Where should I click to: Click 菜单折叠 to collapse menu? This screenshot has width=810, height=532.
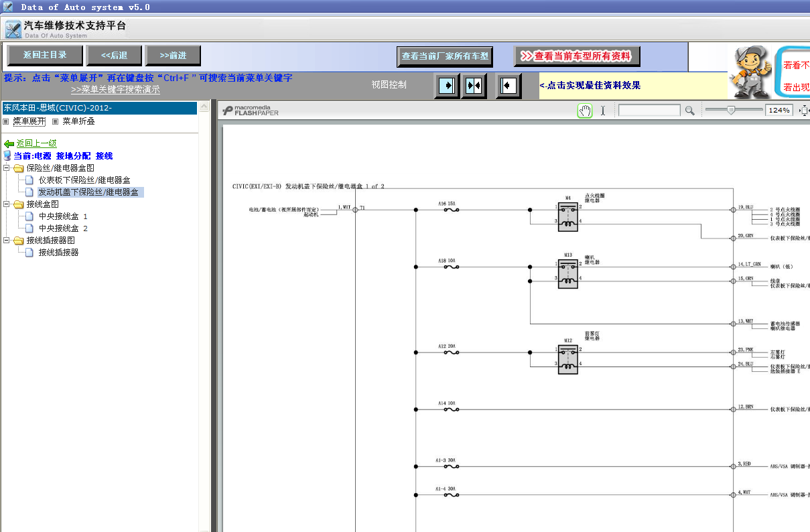(x=78, y=121)
